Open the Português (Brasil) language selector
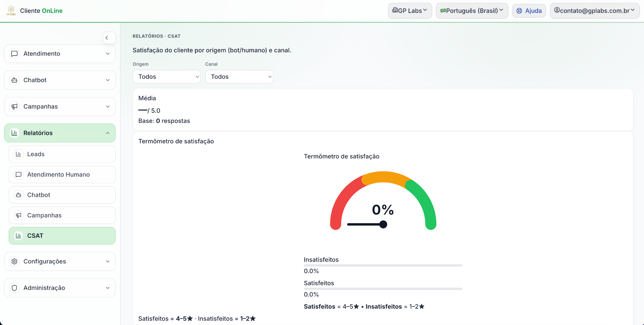 (x=471, y=10)
